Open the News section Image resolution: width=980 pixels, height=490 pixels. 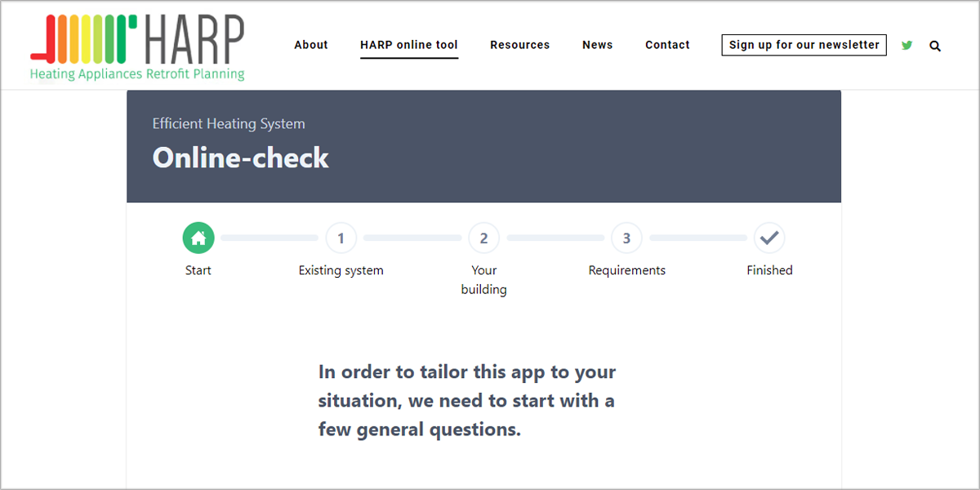[x=597, y=45]
